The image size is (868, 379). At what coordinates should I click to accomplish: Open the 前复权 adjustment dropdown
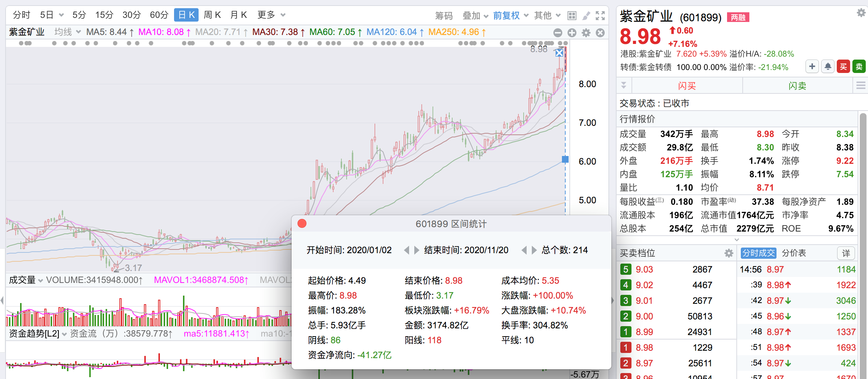[510, 16]
